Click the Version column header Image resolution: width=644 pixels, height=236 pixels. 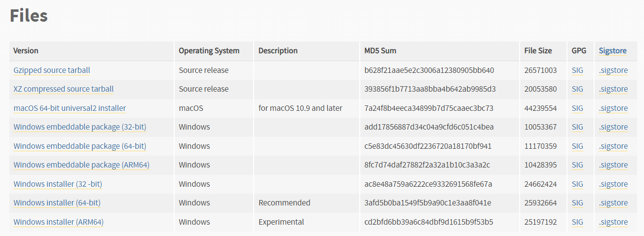[x=26, y=51]
